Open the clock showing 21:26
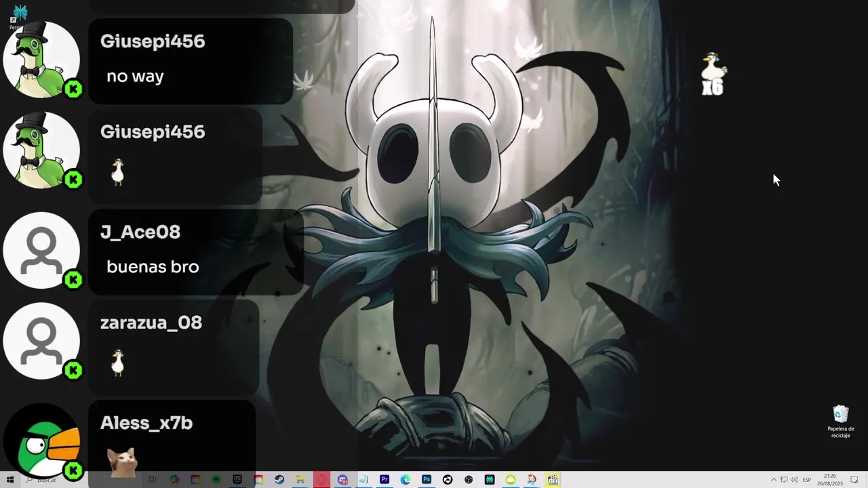The image size is (868, 488). [829, 480]
